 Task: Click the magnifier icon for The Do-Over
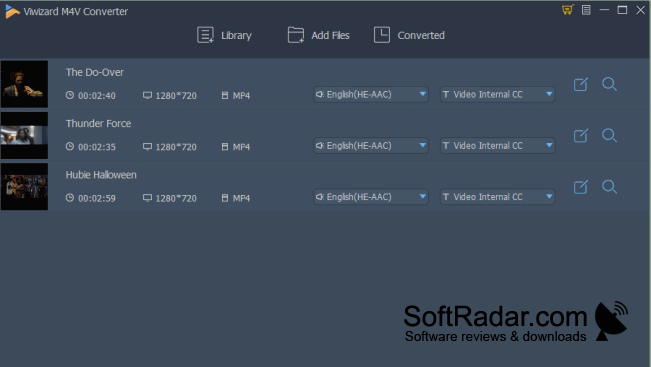point(609,84)
